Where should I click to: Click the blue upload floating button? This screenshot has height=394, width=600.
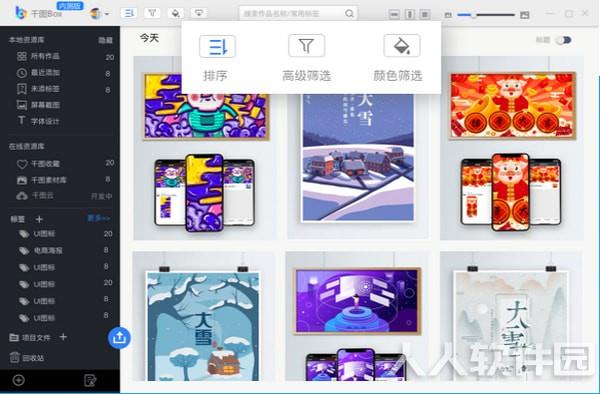click(119, 338)
